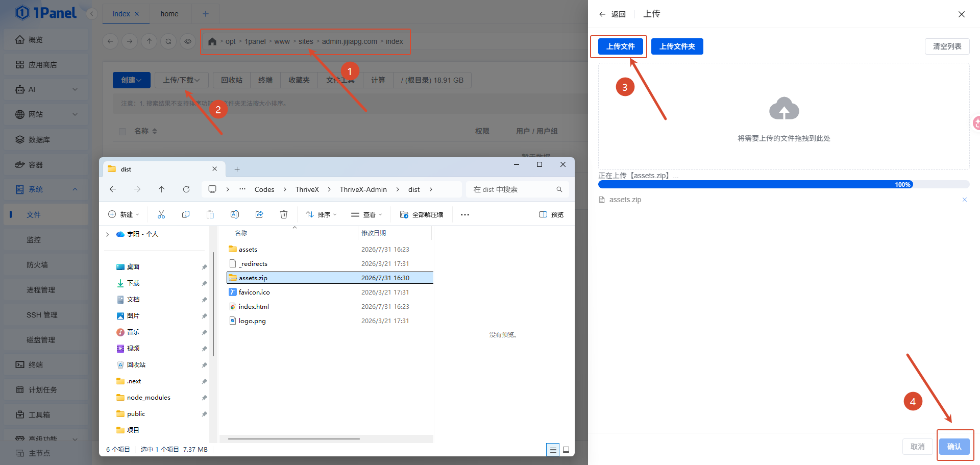The height and width of the screenshot is (465, 980).
Task: Click the Explorer refresh icon
Action: tap(186, 189)
